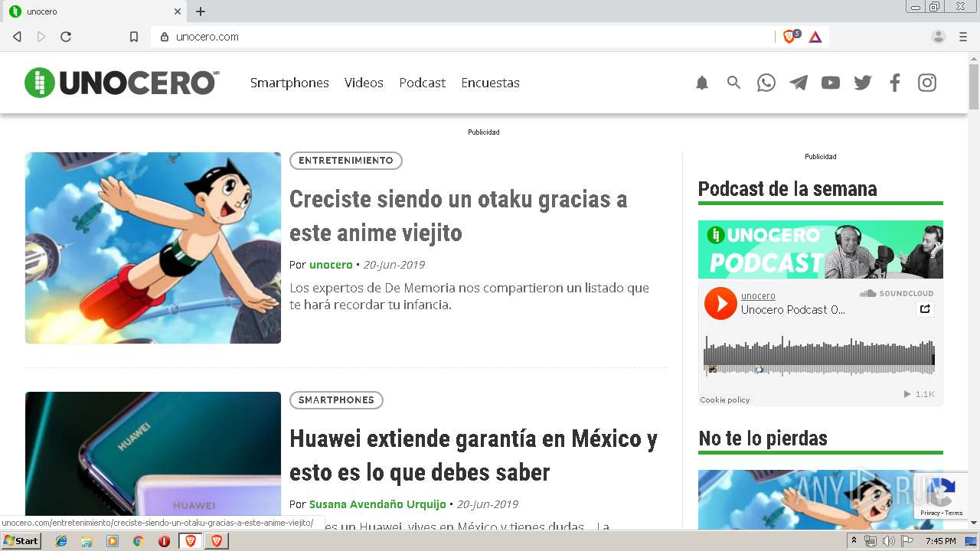980x551 pixels.
Task: Open the Encuestas menu section
Action: pos(490,83)
